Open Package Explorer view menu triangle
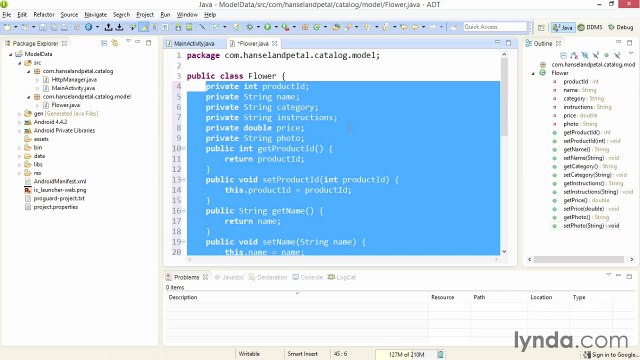 click(x=128, y=42)
